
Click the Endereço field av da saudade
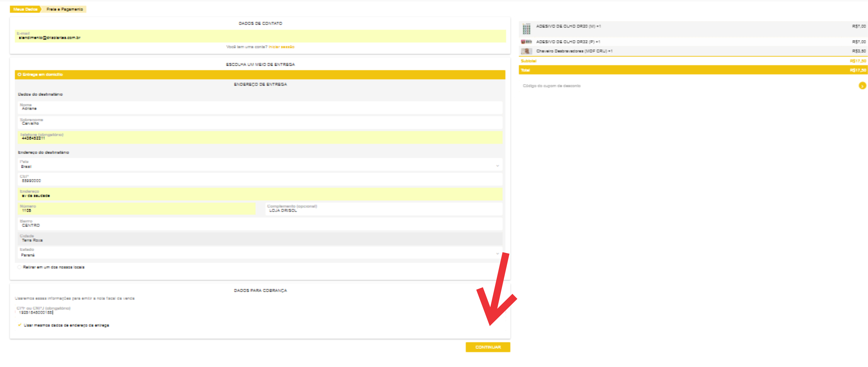[x=260, y=194]
